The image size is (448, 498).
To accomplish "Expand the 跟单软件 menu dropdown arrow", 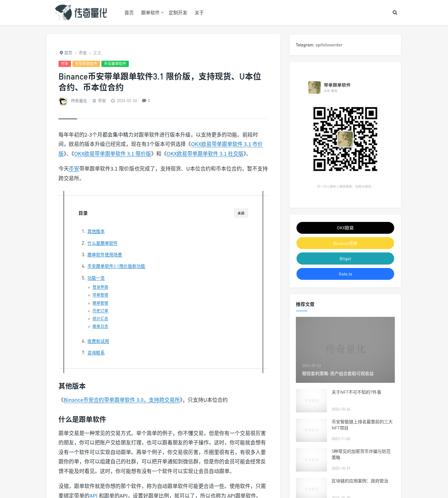I will (162, 12).
